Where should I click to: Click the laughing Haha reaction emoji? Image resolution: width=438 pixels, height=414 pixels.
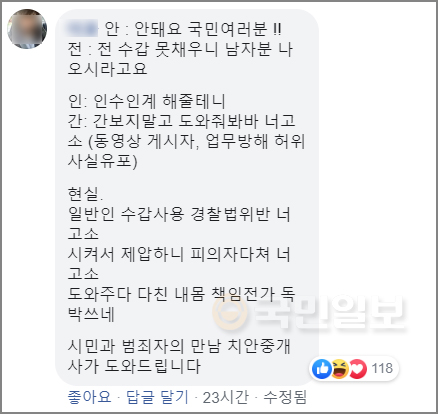[339, 369]
